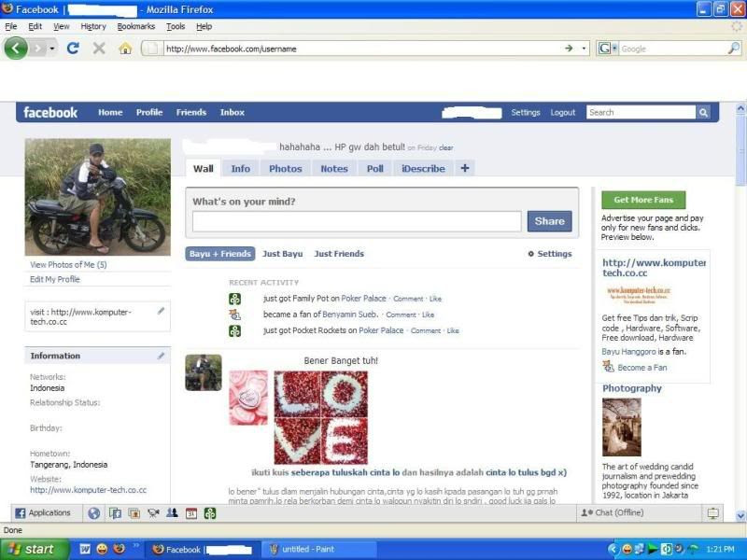Clear the status with the clear link

(x=446, y=148)
